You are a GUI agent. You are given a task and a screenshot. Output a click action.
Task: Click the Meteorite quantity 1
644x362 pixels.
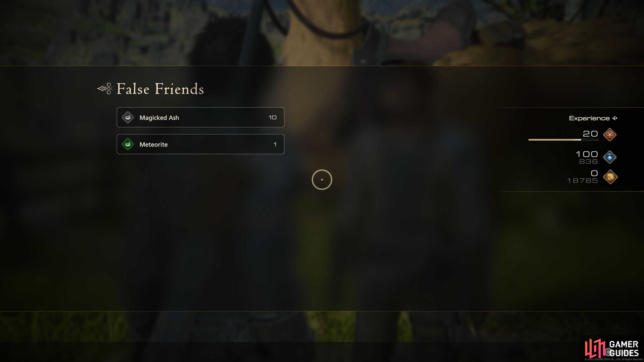click(x=275, y=144)
